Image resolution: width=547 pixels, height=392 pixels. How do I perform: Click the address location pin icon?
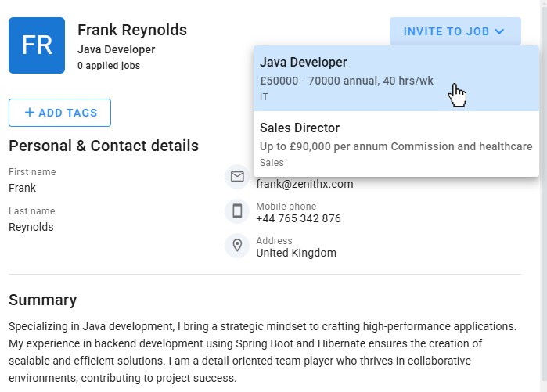tap(237, 246)
